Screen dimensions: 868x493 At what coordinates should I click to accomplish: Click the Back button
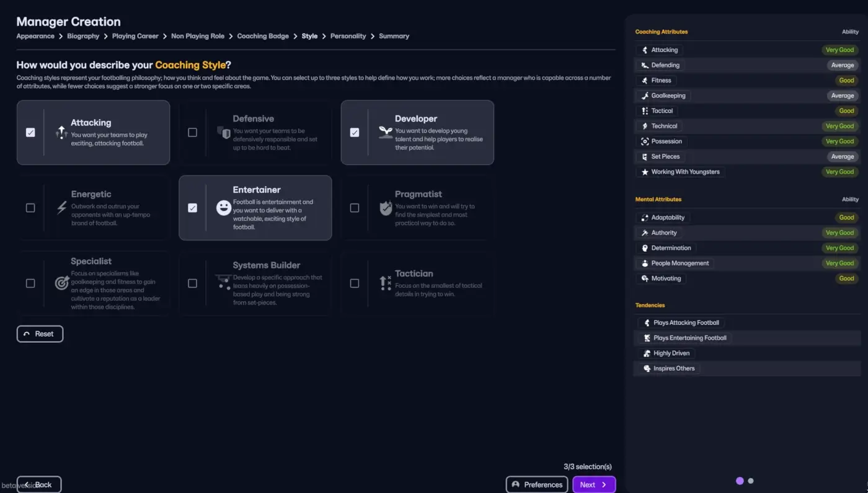39,484
